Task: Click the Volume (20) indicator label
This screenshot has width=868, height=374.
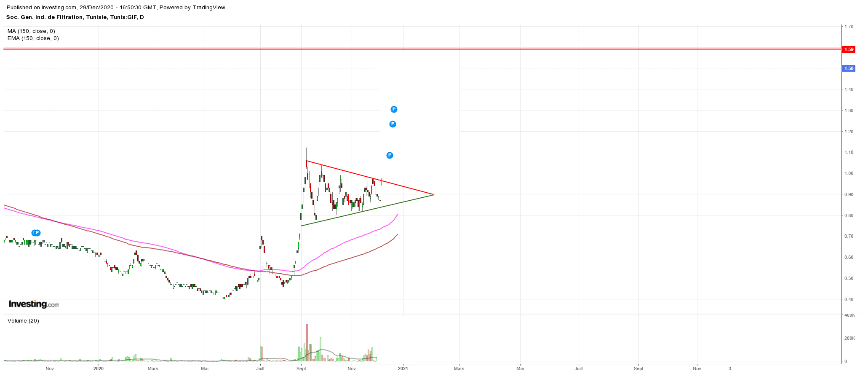Action: [x=23, y=321]
